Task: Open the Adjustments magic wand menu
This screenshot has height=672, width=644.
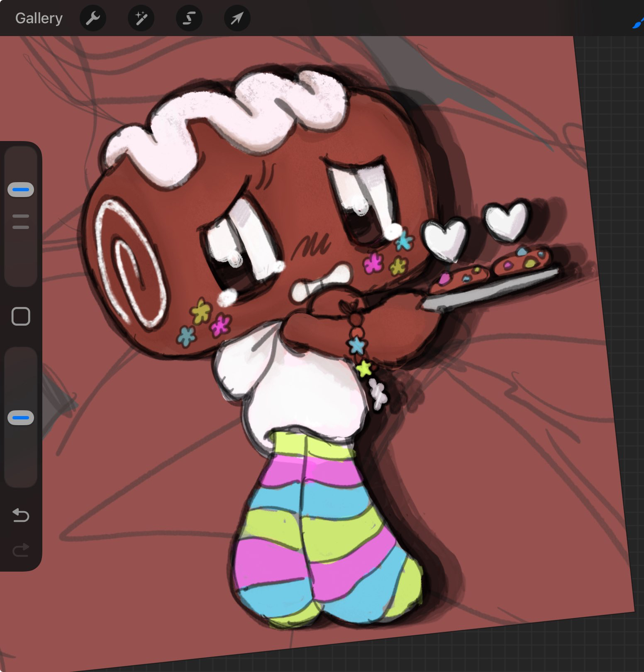Action: (x=141, y=18)
